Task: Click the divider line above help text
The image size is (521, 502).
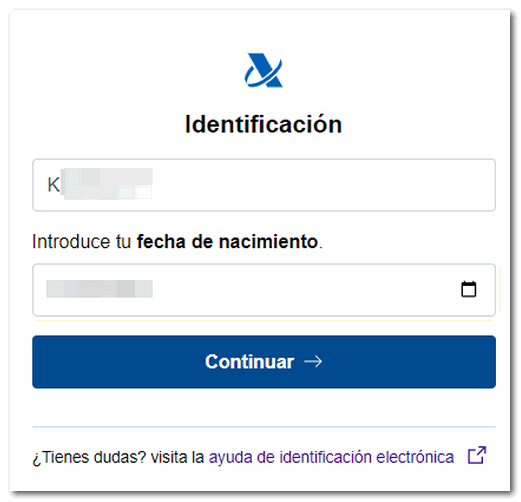Action: tap(264, 426)
